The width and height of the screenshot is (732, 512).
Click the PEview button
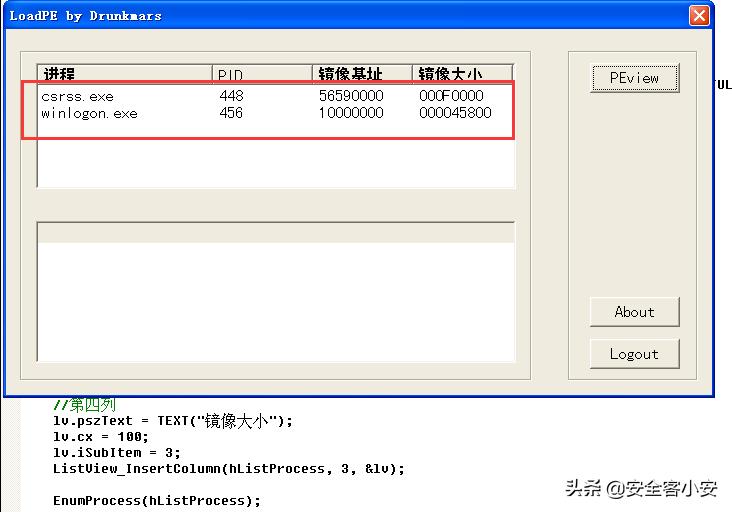pyautogui.click(x=634, y=78)
